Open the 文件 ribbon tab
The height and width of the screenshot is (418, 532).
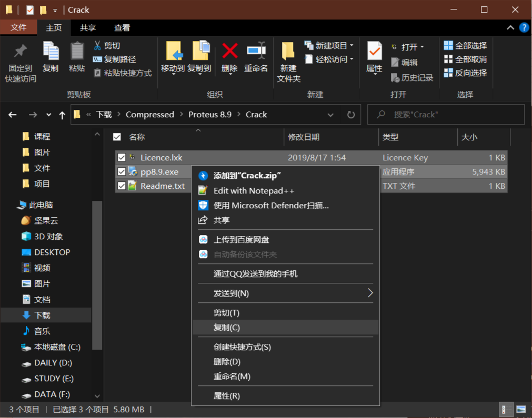[18, 27]
